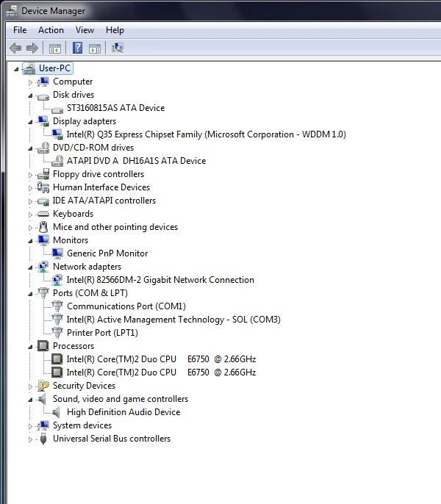Viewport: 441px width, 504px height.
Task: Select the first Intel Core2 Duo E6750 entry
Action: 161,359
